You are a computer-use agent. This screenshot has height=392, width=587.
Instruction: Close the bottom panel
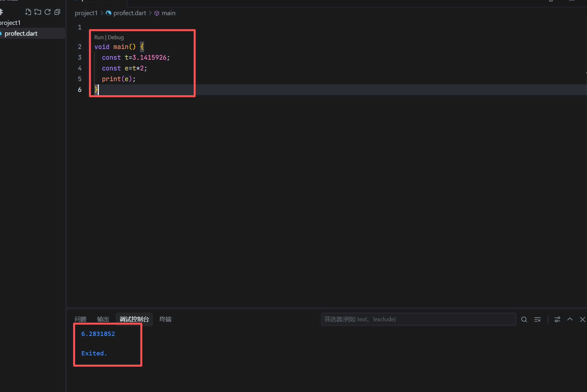pos(582,320)
